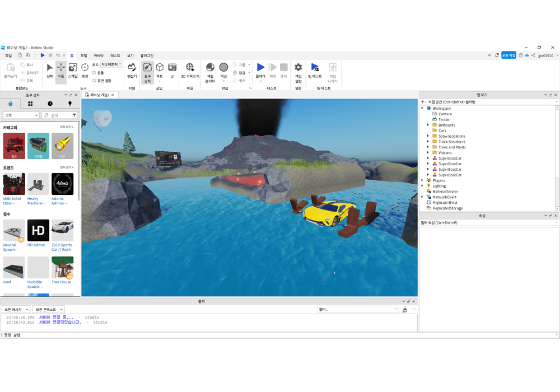560x392 pixels.
Task: Collapse the Workspace tree node
Action: click(422, 108)
